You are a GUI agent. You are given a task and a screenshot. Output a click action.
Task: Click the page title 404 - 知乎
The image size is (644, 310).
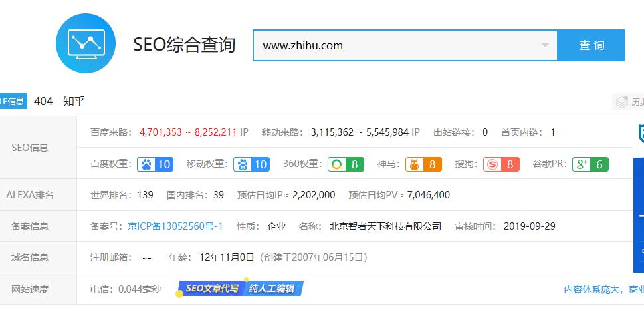60,101
